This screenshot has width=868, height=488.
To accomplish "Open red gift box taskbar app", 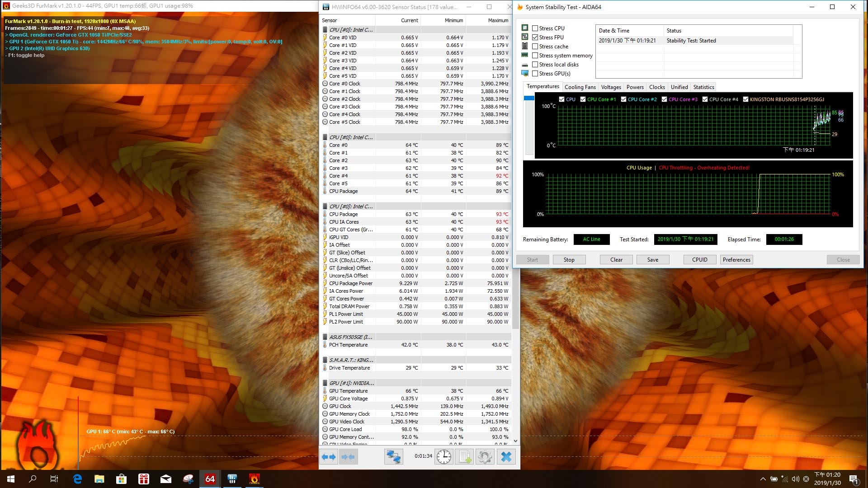I will click(x=144, y=479).
